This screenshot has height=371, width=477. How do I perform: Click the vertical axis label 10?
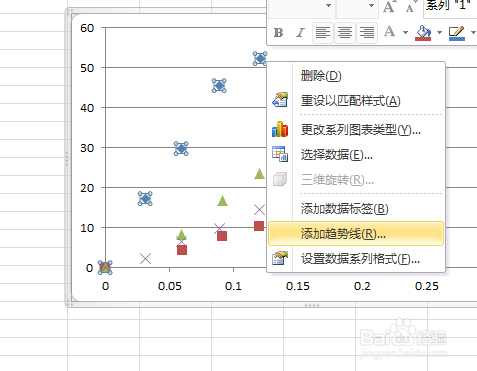coord(87,228)
